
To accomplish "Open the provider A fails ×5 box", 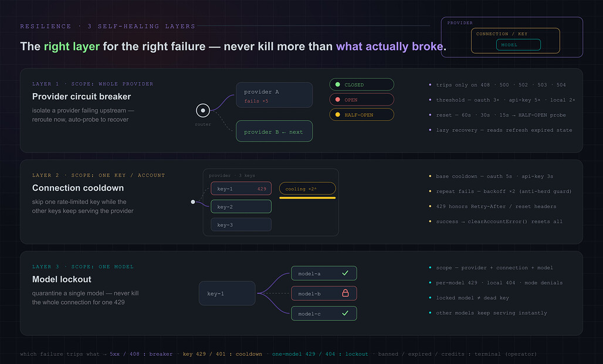I will coord(274,95).
